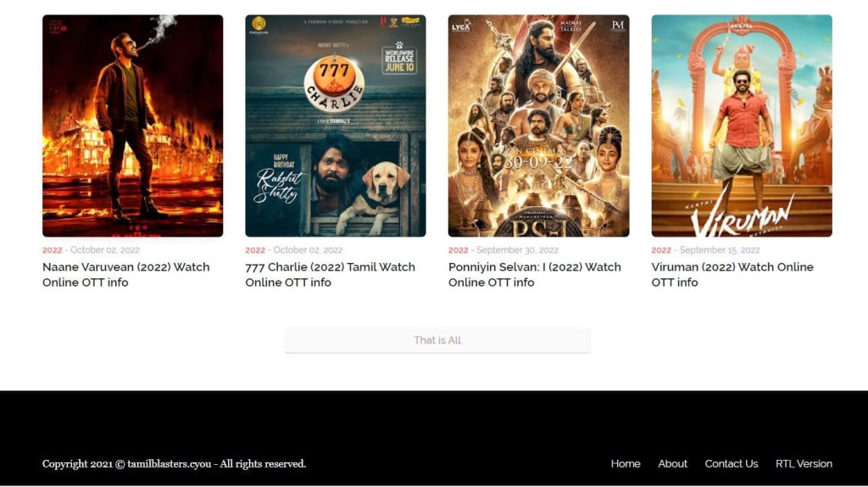This screenshot has width=868, height=487.
Task: Open the Ponniyin Selvan PS-1 poster
Action: [538, 126]
